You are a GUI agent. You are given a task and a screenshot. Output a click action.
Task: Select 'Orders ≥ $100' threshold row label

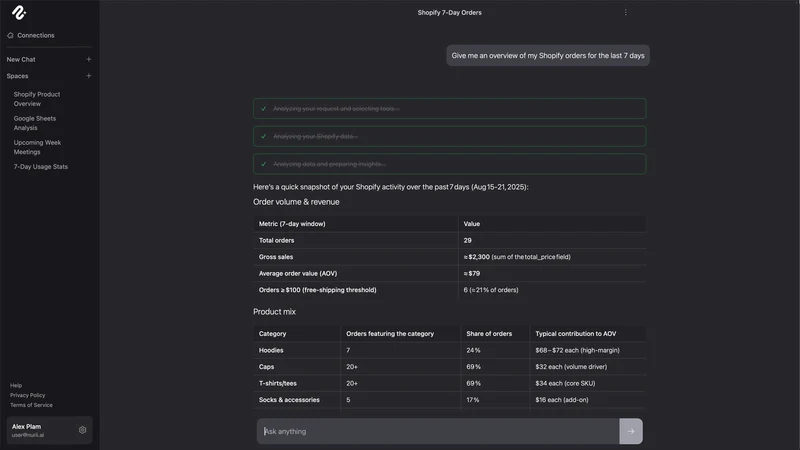317,290
